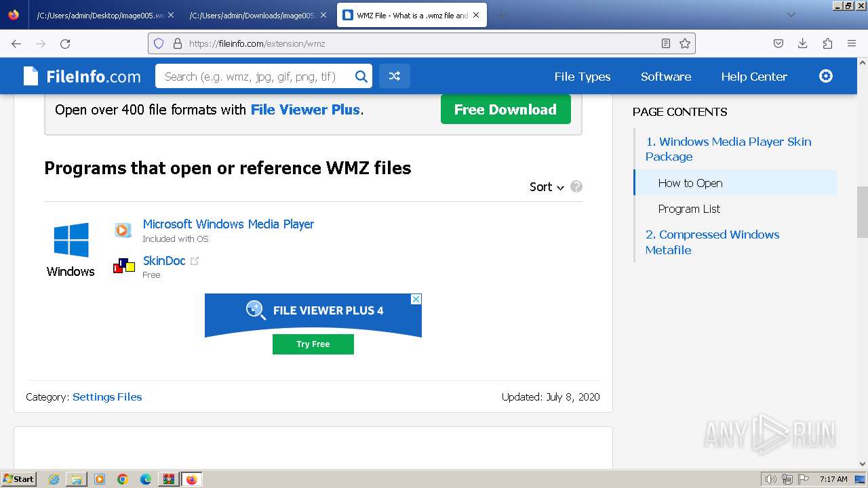Click the volume icon in system tray
The image size is (868, 488).
pyautogui.click(x=771, y=479)
